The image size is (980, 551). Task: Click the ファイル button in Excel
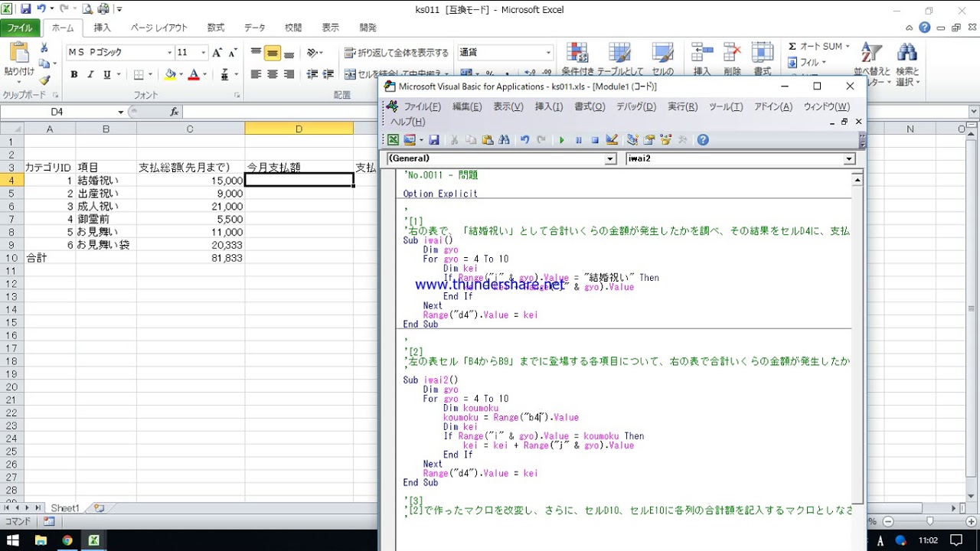coord(20,28)
